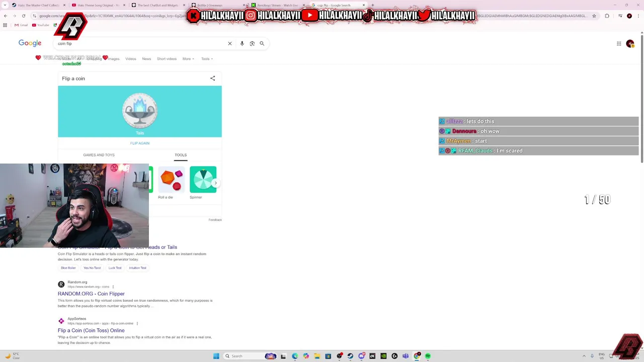The height and width of the screenshot is (362, 644).
Task: Open Google Lens image search
Action: [252, 44]
